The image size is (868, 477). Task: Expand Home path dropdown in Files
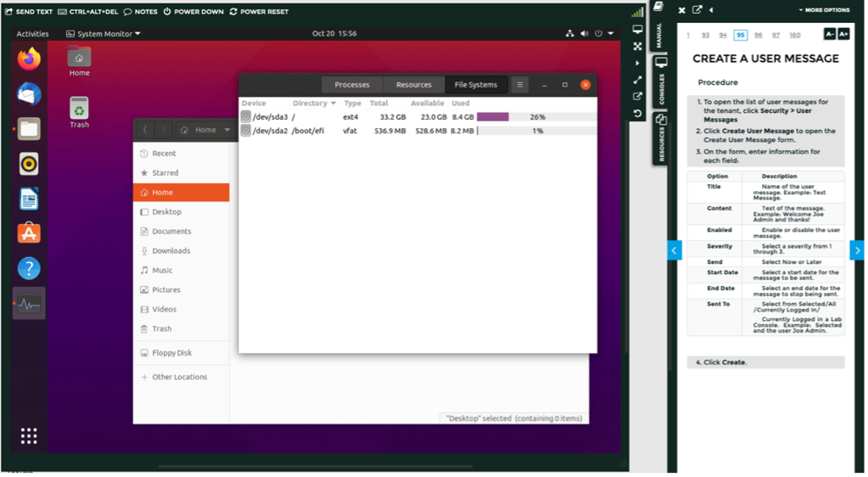click(227, 130)
